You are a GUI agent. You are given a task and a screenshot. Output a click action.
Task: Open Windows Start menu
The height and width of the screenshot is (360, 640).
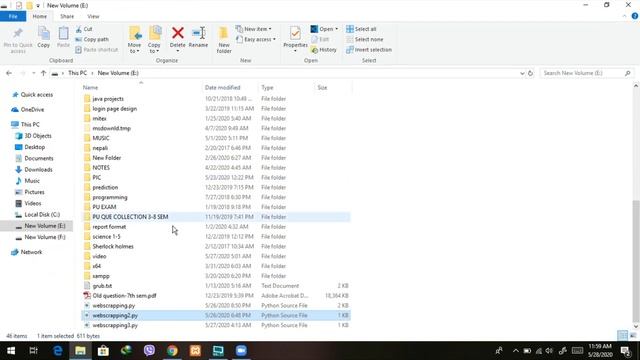[11, 351]
